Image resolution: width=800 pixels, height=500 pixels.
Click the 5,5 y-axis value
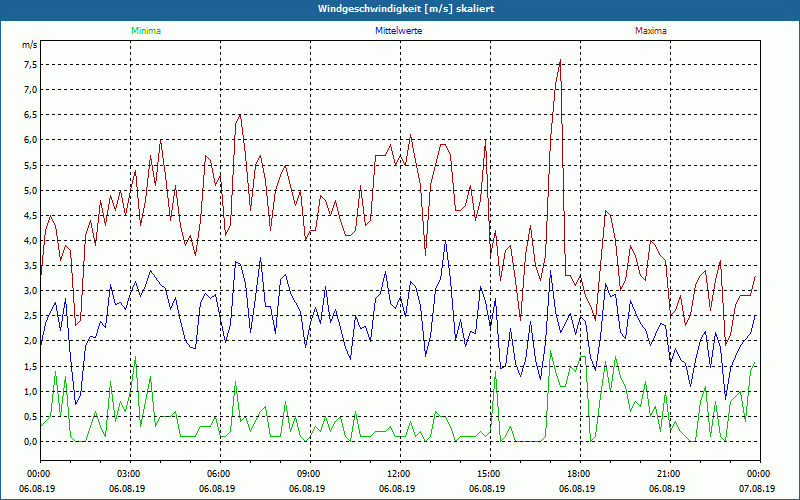(30, 165)
